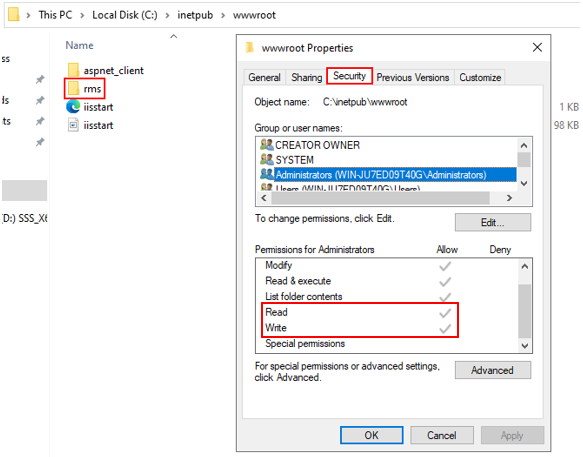The width and height of the screenshot is (583, 457).
Task: Select the rms folder icon
Action: coord(73,88)
